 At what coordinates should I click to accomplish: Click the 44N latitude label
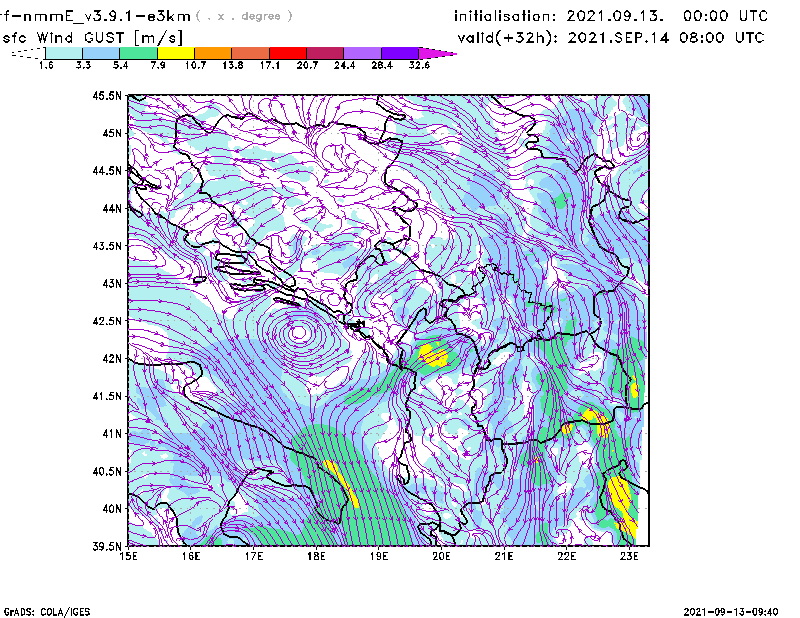pos(112,208)
